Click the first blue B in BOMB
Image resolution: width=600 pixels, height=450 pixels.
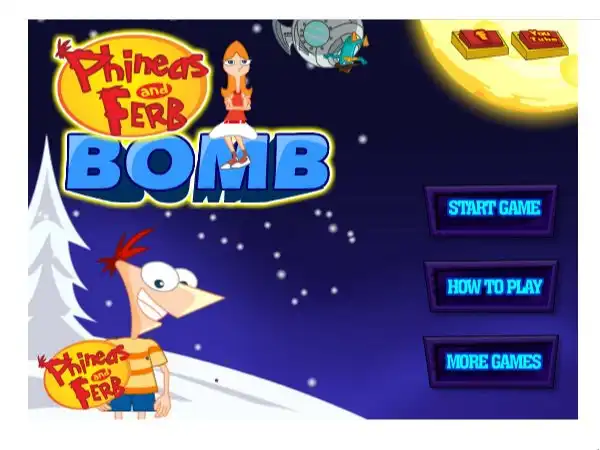(x=96, y=163)
